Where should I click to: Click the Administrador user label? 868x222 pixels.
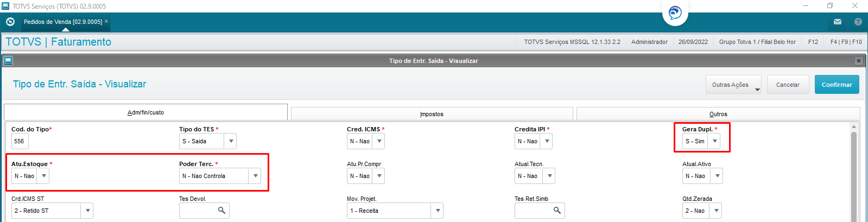[649, 42]
